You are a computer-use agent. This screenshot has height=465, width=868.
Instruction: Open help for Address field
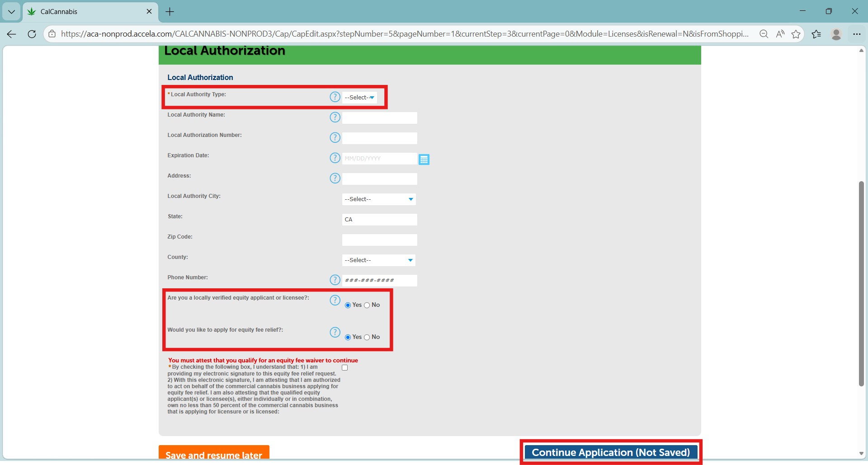pos(335,178)
